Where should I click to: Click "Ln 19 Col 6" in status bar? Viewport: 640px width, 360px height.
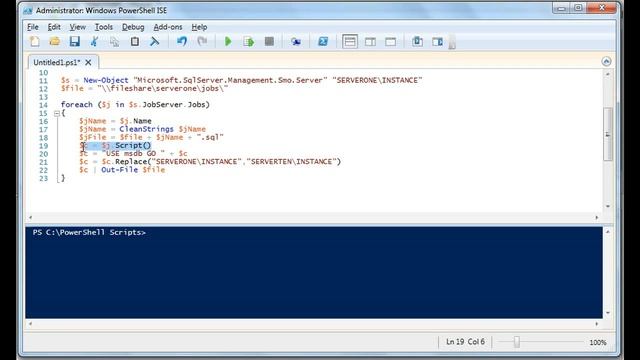tap(465, 342)
